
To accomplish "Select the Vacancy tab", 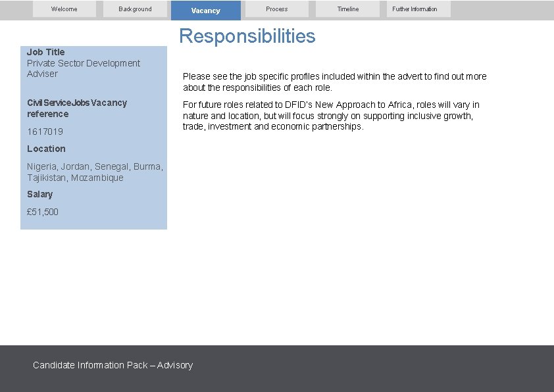I will (206, 11).
